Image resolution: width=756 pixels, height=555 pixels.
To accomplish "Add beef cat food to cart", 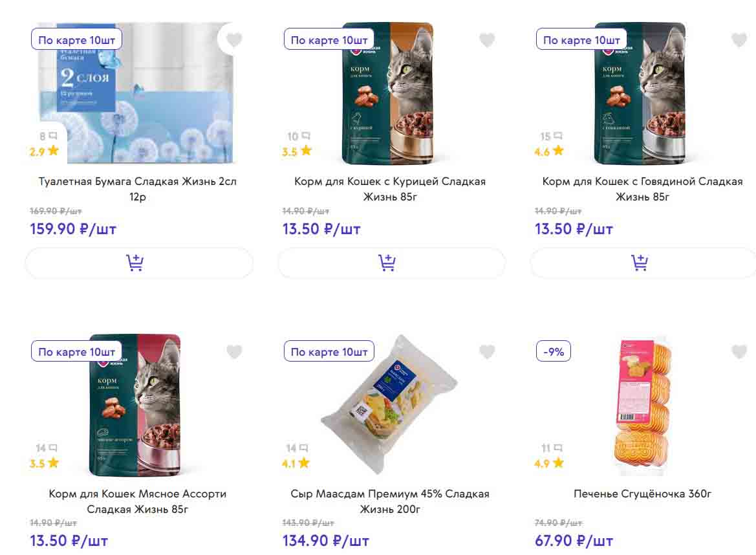I will coord(640,263).
